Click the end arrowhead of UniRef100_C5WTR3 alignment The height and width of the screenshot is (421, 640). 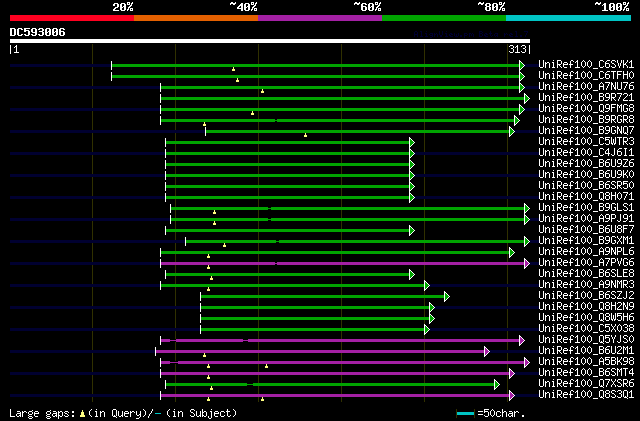412,143
